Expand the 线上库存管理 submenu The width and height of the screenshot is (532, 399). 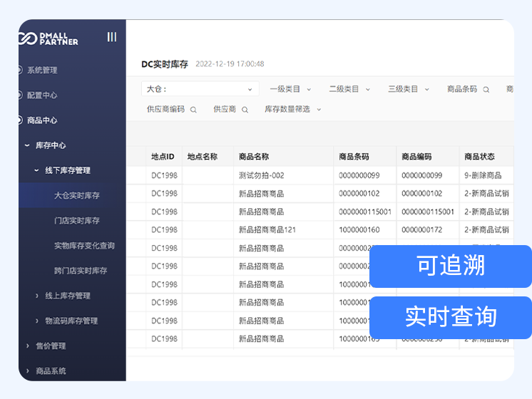[37, 296]
